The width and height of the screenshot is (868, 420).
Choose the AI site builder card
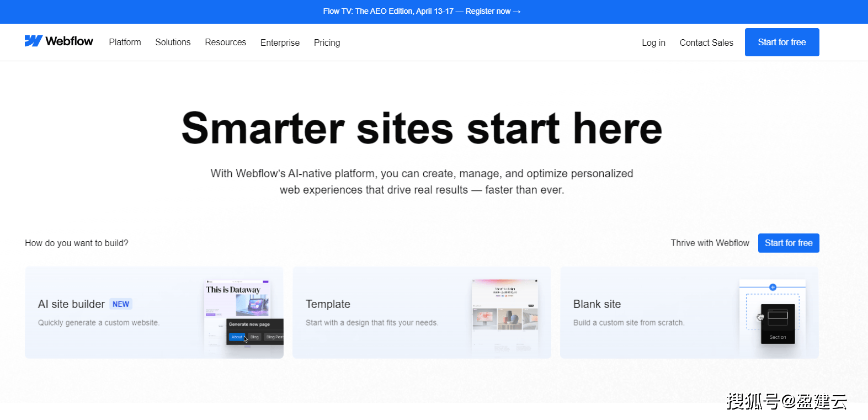[x=154, y=312]
